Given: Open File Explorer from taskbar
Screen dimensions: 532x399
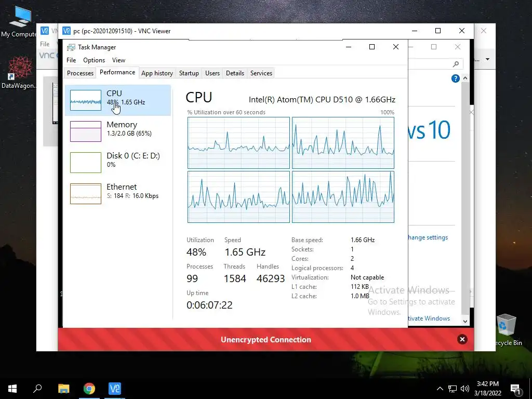Looking at the screenshot, I should pos(63,389).
